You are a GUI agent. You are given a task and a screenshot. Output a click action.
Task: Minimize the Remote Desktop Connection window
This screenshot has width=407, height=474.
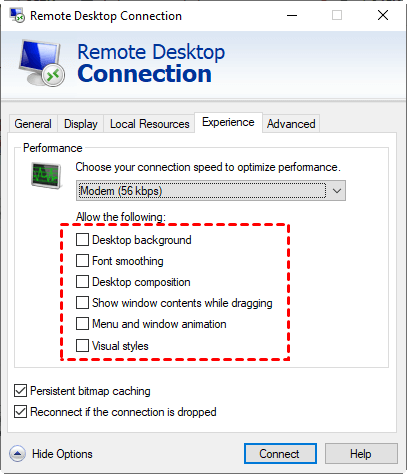click(292, 15)
